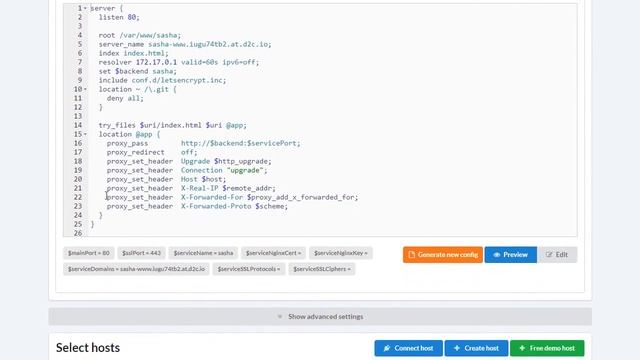Click Generate new config button
The height and width of the screenshot is (360, 640).
[442, 255]
